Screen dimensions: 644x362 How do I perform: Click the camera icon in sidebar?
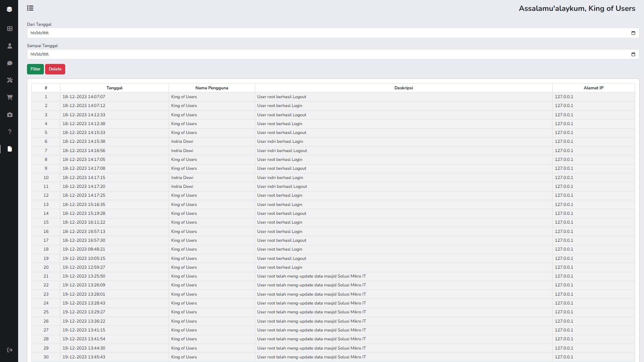tap(10, 115)
